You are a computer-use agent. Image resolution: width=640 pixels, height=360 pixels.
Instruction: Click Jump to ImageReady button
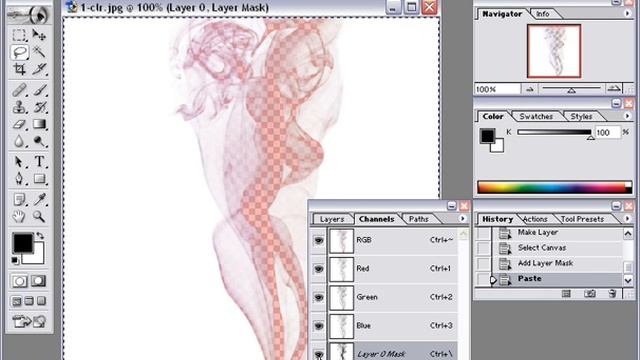(29, 322)
